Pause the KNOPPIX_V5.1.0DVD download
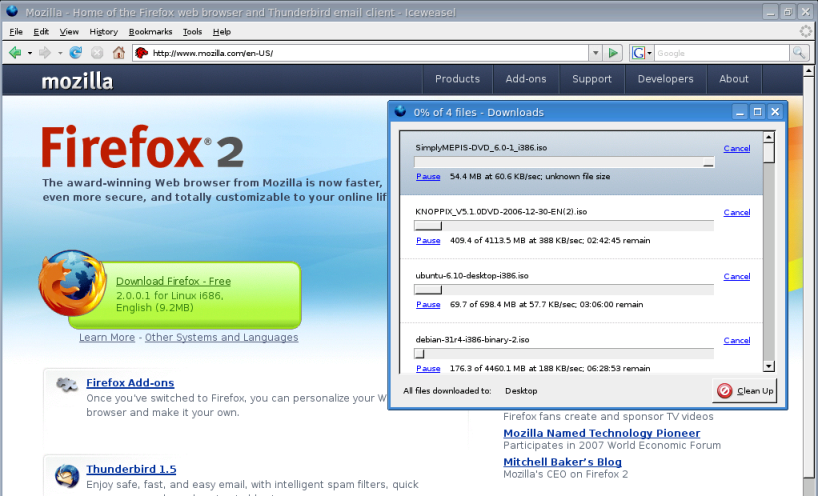 [x=428, y=240]
